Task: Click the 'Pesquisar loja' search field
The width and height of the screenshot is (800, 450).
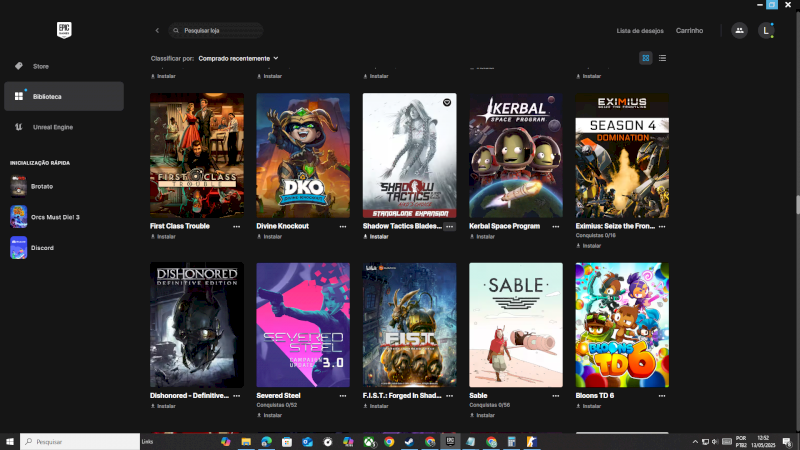Action: pos(217,31)
